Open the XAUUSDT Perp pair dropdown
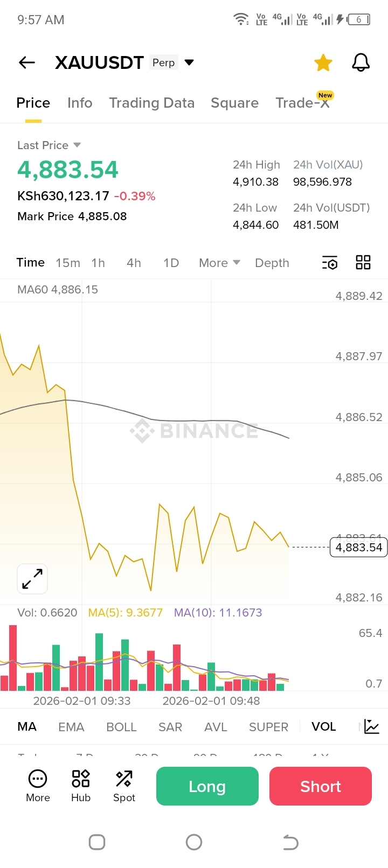 pyautogui.click(x=189, y=62)
